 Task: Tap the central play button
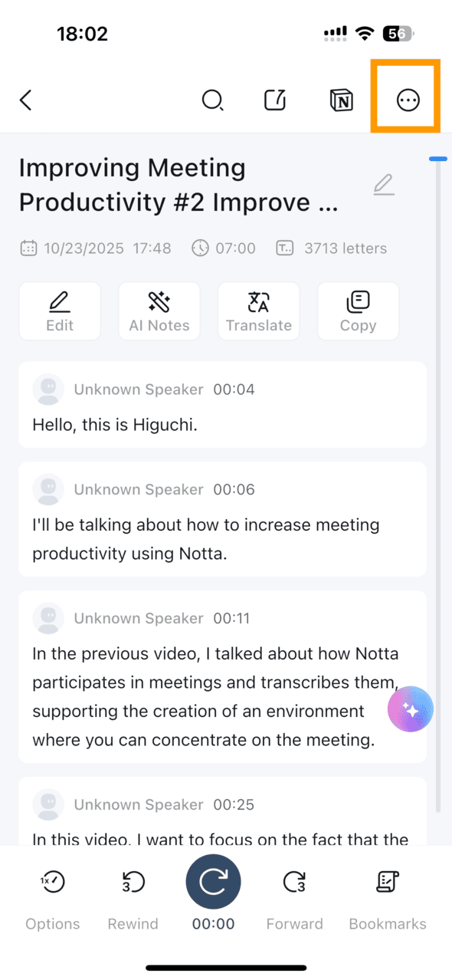coord(213,882)
